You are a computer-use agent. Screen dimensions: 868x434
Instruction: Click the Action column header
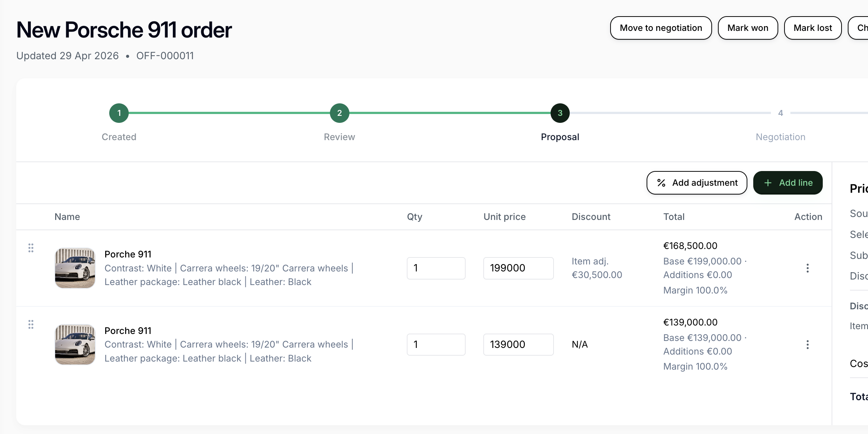pos(808,217)
